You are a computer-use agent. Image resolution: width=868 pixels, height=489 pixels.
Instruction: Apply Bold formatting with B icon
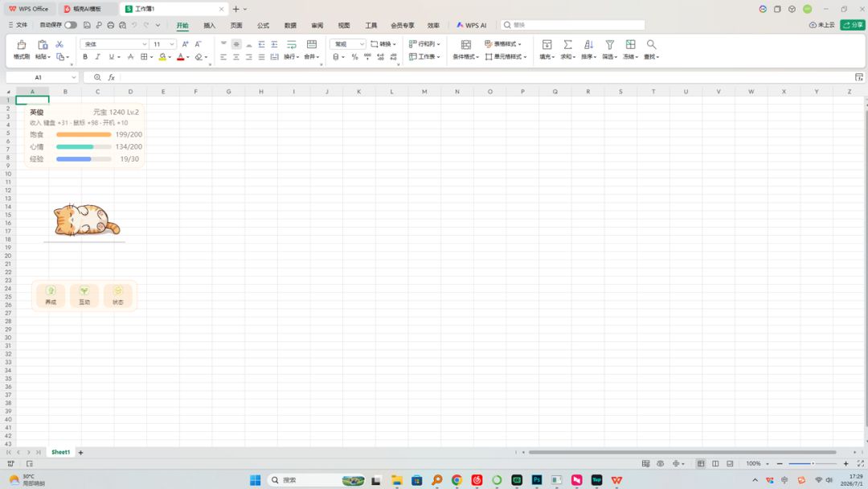pyautogui.click(x=85, y=57)
